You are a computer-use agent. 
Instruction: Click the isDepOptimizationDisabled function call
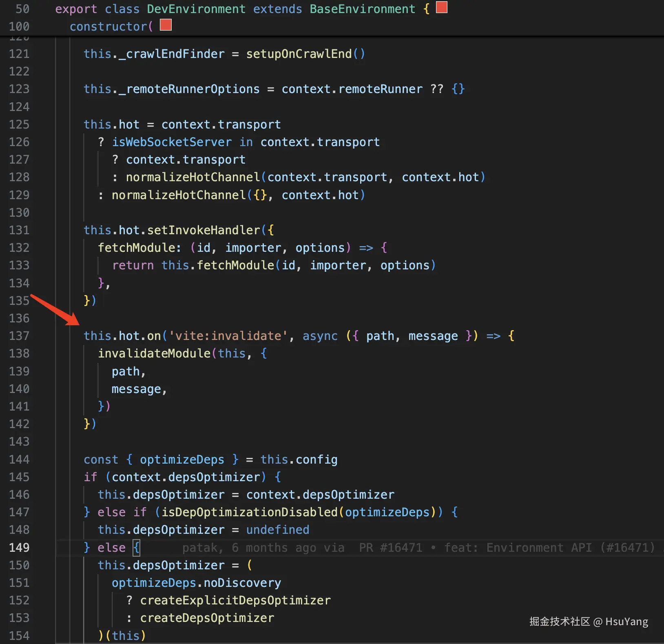(250, 512)
